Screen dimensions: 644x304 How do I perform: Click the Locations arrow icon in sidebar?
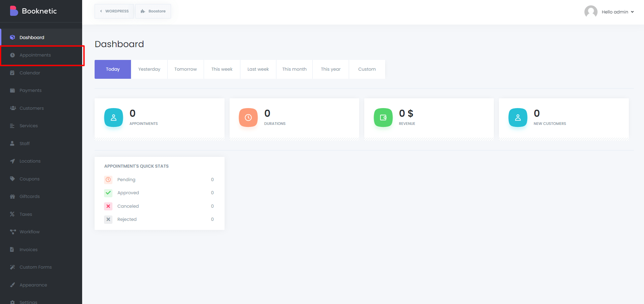click(x=12, y=161)
